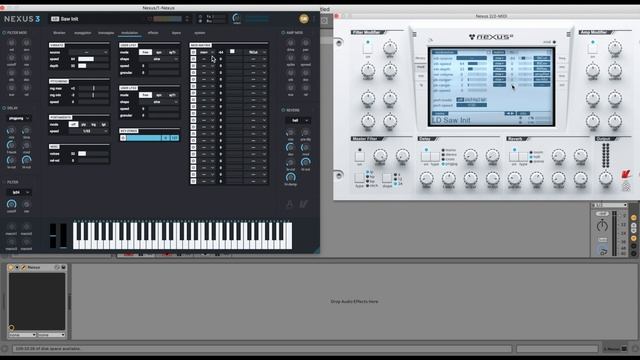Click the wrench icon in Nexus device title bar
The height and width of the screenshot is (360, 640).
point(24,267)
